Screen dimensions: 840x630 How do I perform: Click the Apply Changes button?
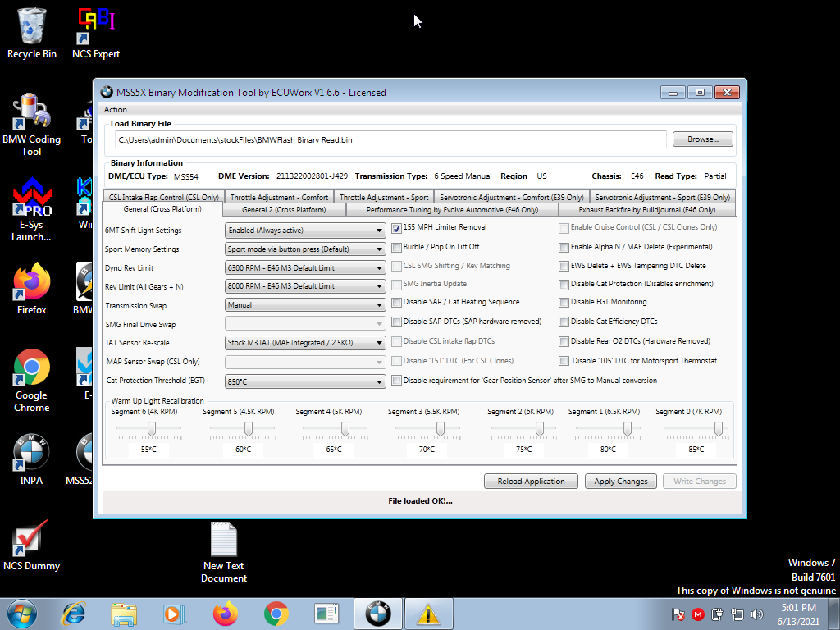(620, 482)
